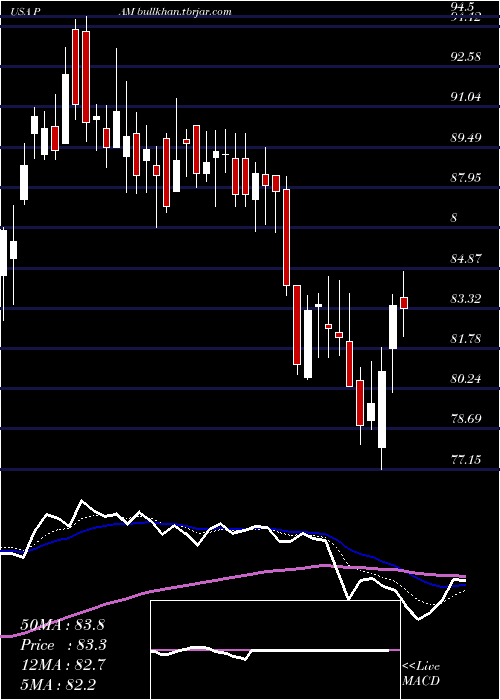Viewport: 500px width, 700px height.
Task: Click the 92.58 price axis label
Action: (466, 57)
